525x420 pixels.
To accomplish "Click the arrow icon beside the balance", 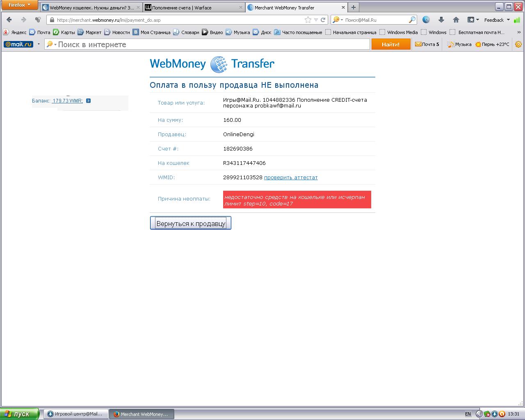I will coord(88,100).
